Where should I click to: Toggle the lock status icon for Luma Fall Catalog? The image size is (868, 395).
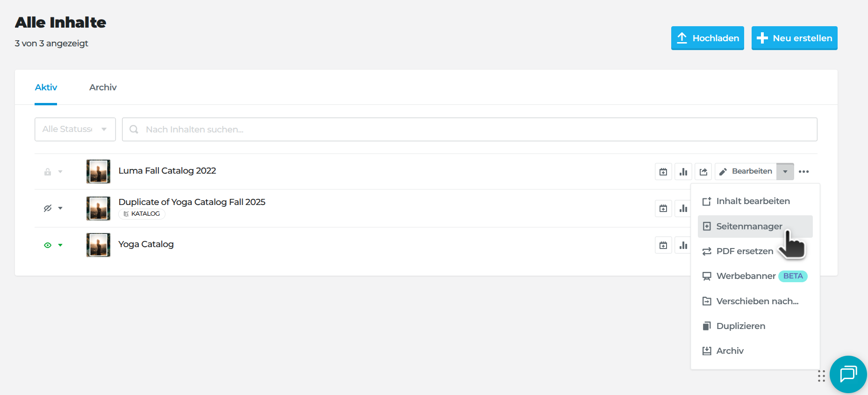(x=48, y=172)
